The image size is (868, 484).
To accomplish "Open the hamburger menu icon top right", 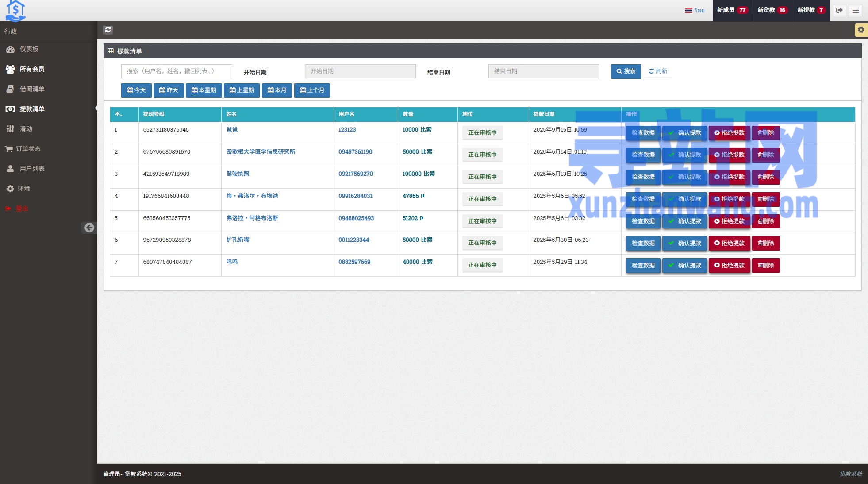I will pos(856,10).
